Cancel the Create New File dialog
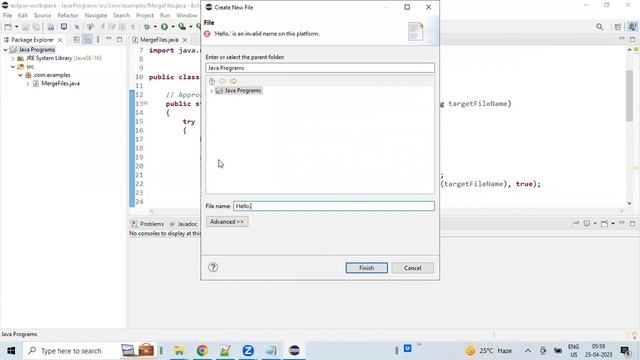 412,268
